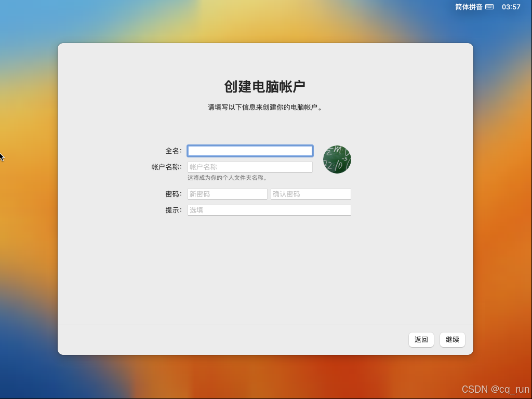Click the 帐户名称 label
Image resolution: width=532 pixels, height=399 pixels.
click(167, 167)
